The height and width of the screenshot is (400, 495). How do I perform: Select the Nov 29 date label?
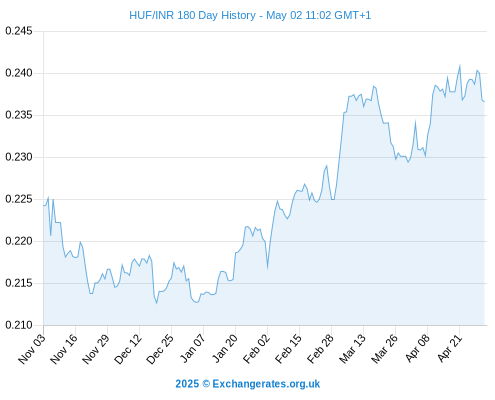coord(96,349)
